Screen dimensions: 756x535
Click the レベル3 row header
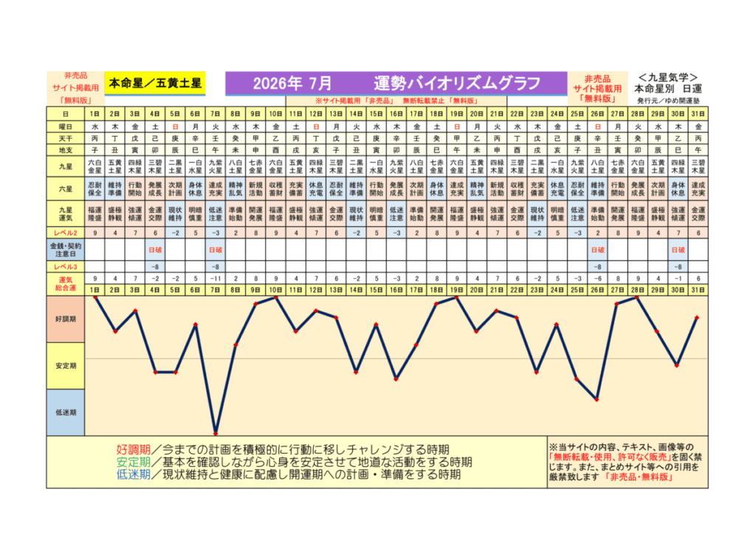66,265
